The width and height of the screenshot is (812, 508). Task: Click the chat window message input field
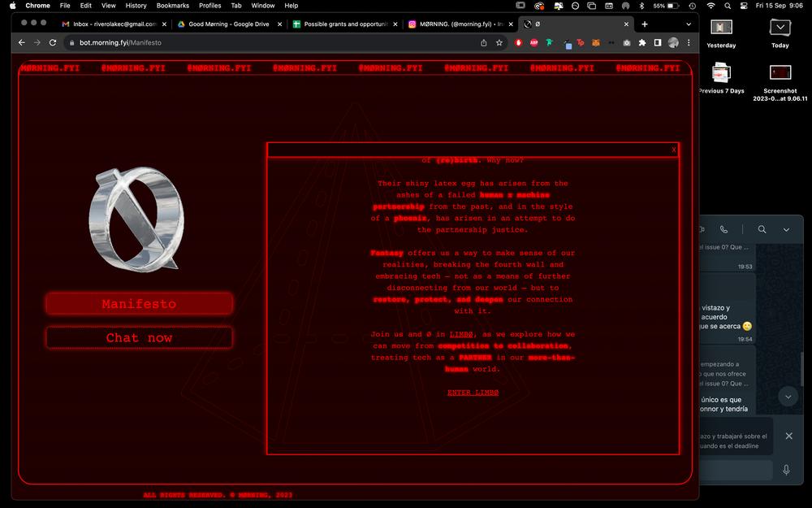[x=736, y=470]
